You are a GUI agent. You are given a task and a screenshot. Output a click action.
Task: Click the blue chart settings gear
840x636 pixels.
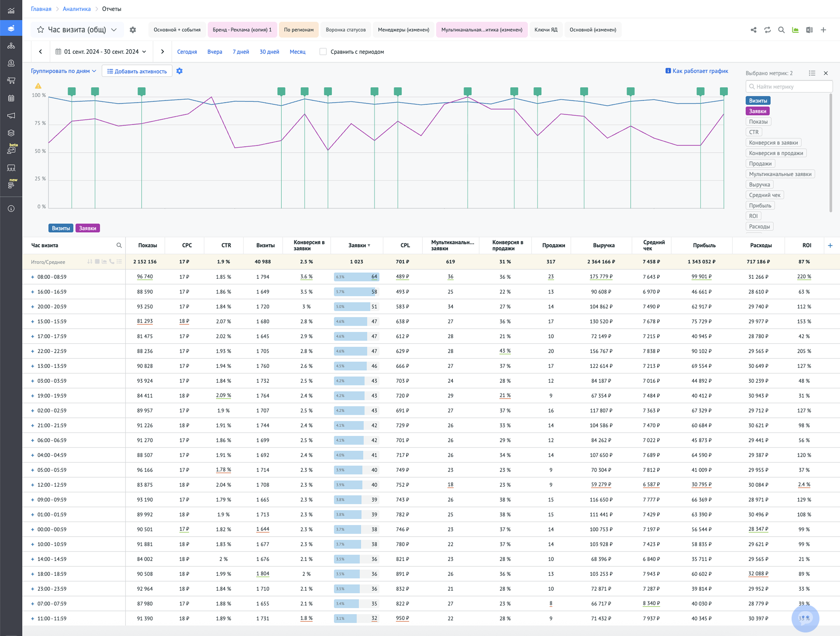[180, 71]
